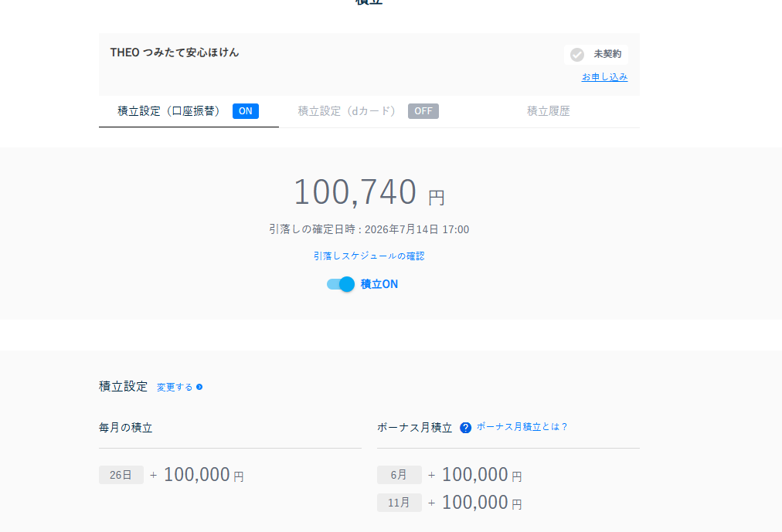Click the 11月 bonus month badge
Image resolution: width=782 pixels, height=532 pixels.
(x=399, y=503)
